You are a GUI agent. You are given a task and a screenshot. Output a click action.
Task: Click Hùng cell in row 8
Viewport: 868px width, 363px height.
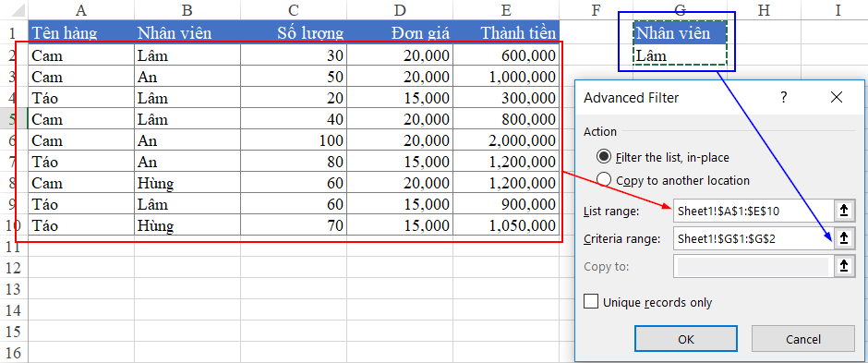point(187,183)
